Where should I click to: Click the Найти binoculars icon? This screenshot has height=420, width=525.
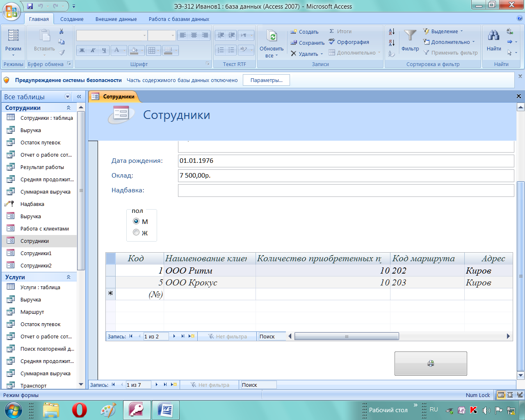coord(494,36)
